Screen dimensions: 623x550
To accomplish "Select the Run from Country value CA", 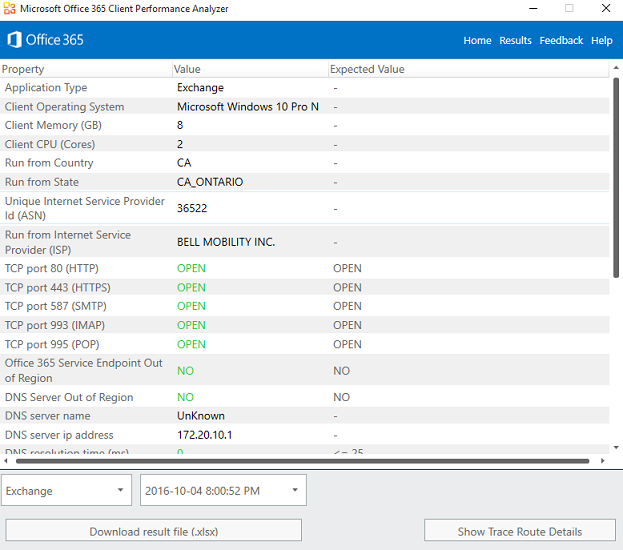I will pyautogui.click(x=184, y=163).
